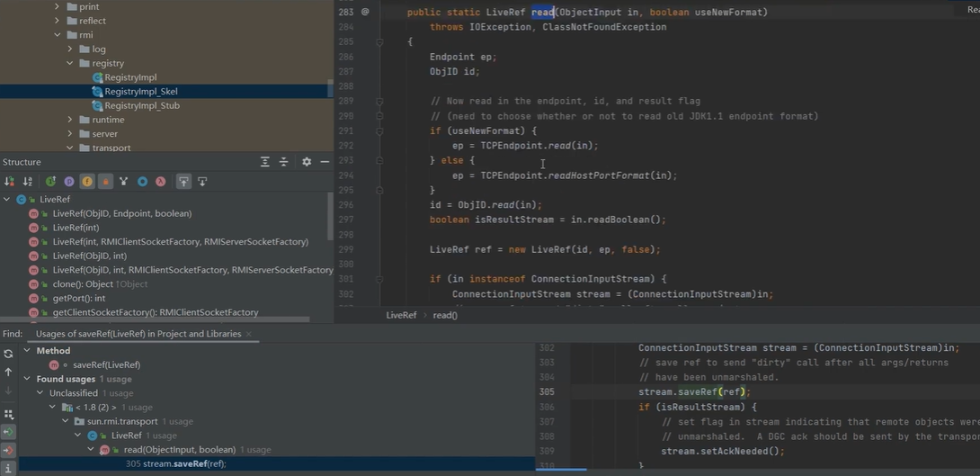Select the Usages of saveRef tab
The width and height of the screenshot is (980, 476).
pos(138,334)
